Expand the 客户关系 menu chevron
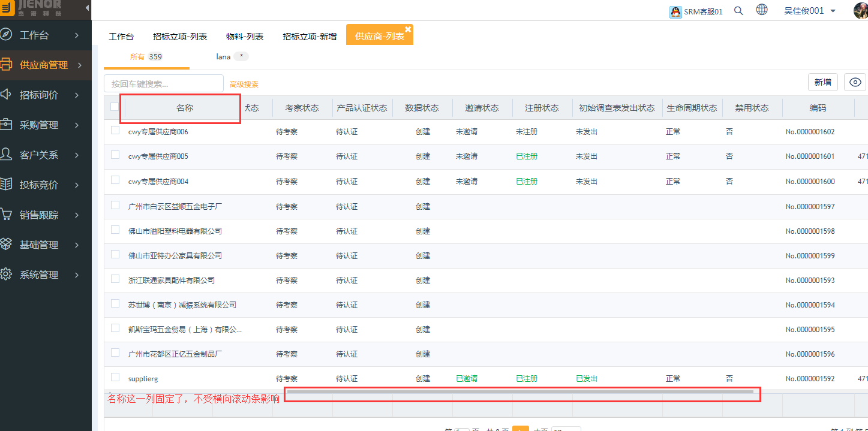868x431 pixels. coord(77,155)
